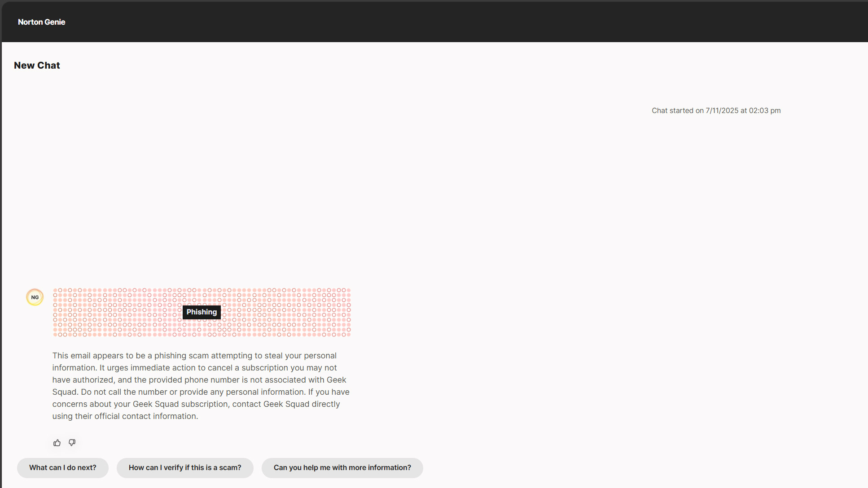Viewport: 868px width, 488px height.
Task: Click the thumbs up feedback icon
Action: point(57,443)
